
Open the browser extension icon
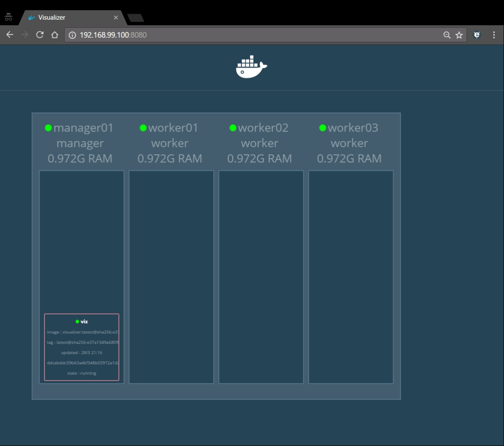tap(477, 35)
